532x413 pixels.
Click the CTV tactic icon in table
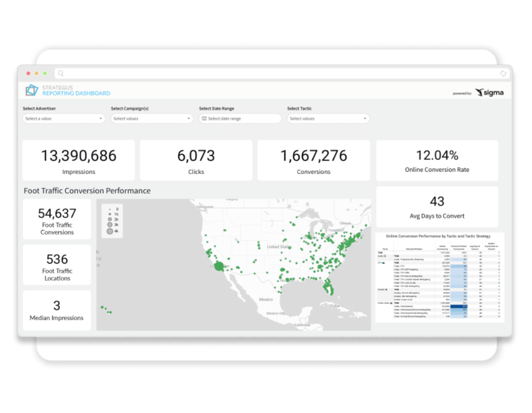coord(383,263)
